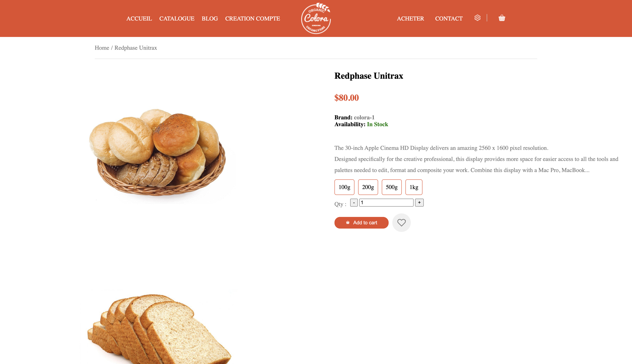Decrease quantity with the minus button
This screenshot has width=632, height=364.
(x=354, y=203)
